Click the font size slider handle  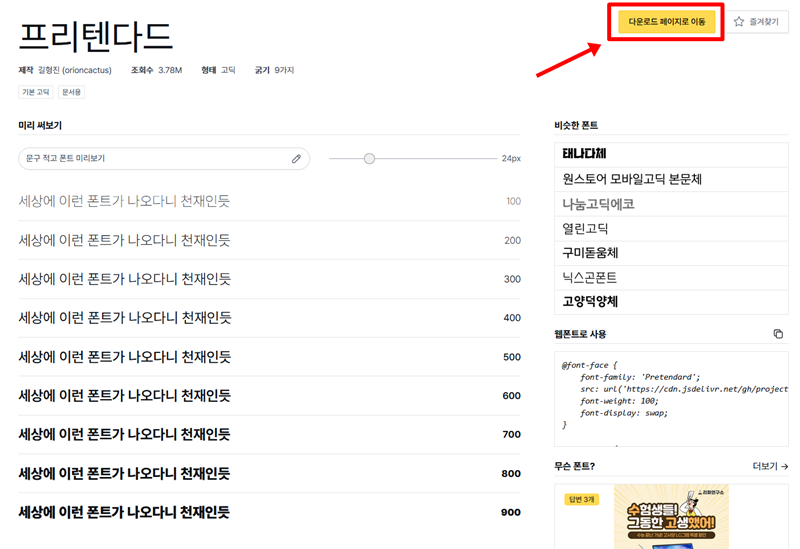[369, 159]
